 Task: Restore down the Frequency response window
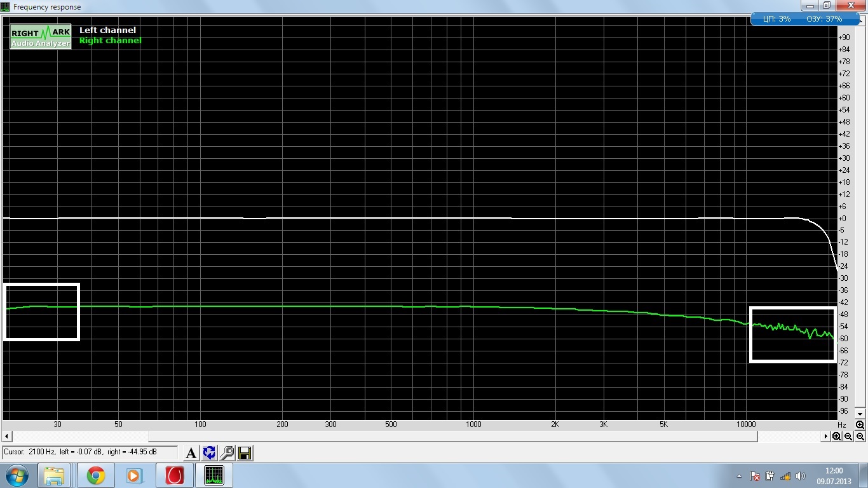point(827,5)
